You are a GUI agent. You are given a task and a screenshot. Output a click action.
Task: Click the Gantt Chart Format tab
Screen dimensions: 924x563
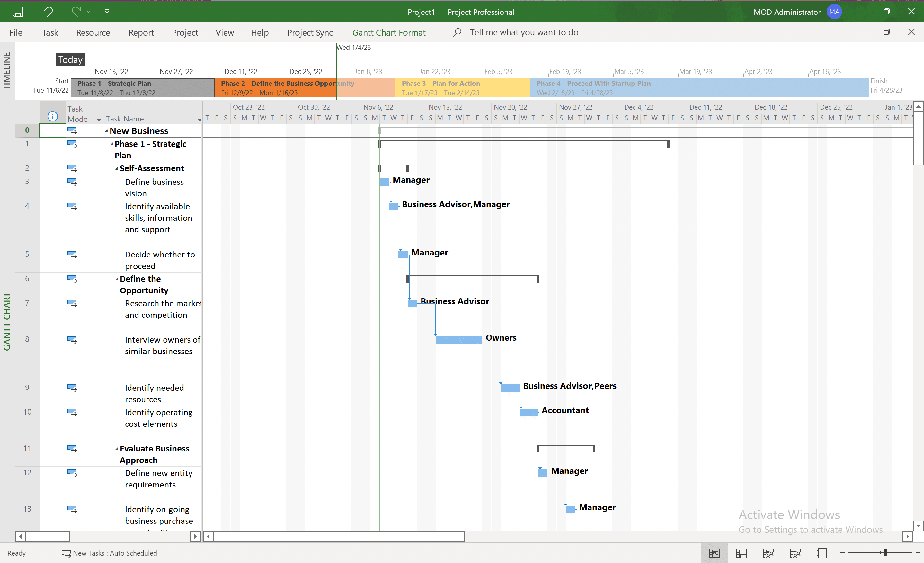pyautogui.click(x=389, y=32)
